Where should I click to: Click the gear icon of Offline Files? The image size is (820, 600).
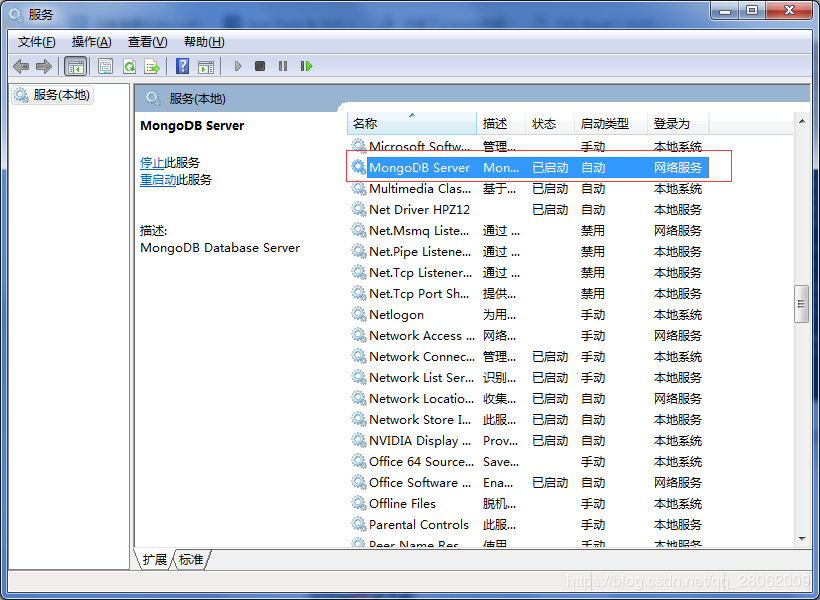pos(358,503)
